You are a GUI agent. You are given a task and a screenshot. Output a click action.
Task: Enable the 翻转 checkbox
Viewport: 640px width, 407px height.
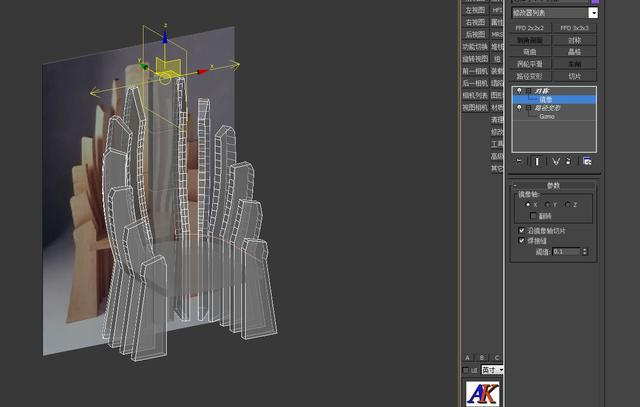[x=533, y=216]
